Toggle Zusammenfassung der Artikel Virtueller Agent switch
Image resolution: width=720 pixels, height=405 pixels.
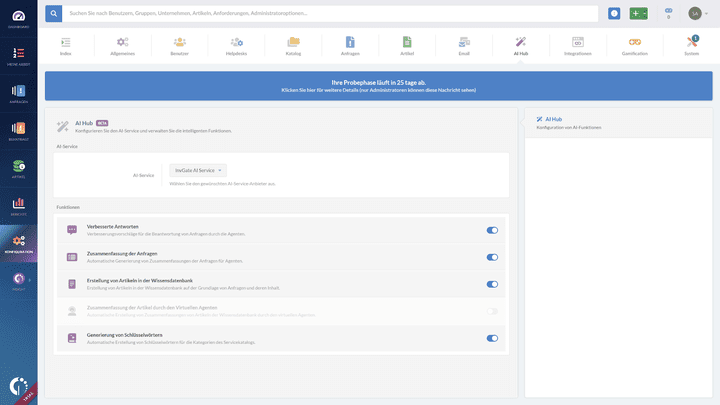click(492, 311)
